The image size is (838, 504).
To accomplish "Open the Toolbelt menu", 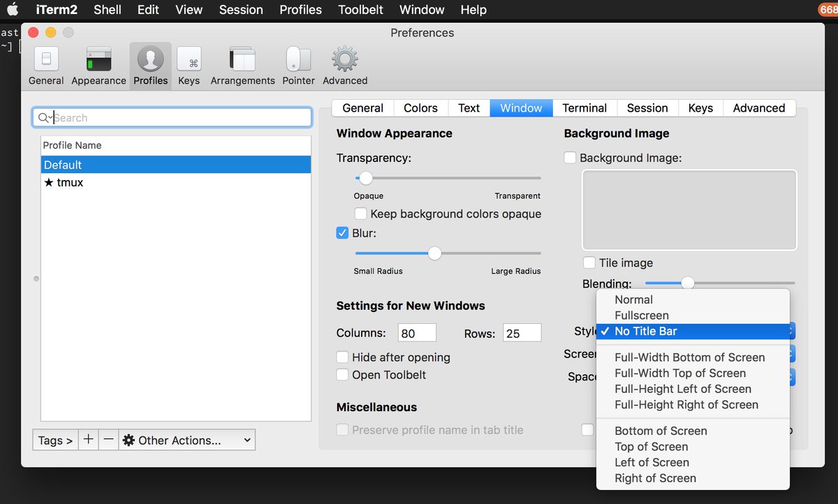I will pos(361,10).
